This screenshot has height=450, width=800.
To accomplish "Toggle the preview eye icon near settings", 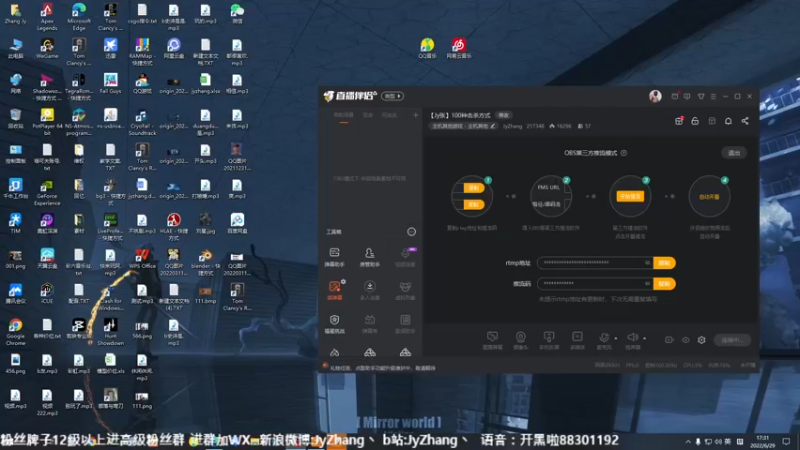I will click(685, 340).
